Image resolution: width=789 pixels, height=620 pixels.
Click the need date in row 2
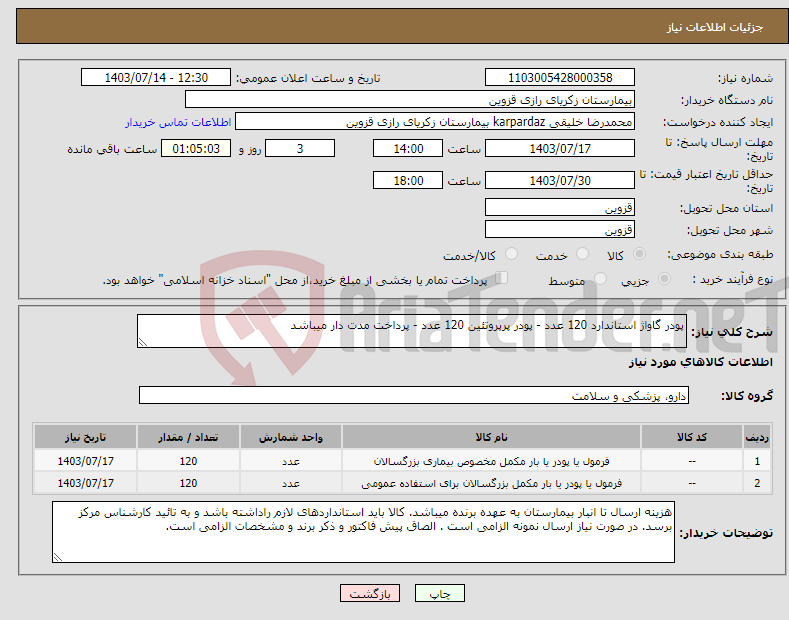(x=86, y=483)
